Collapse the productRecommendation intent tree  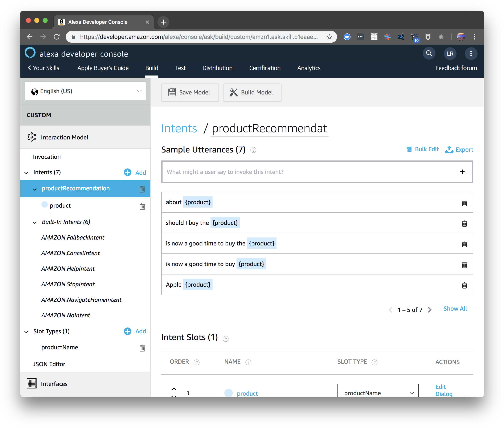point(35,189)
